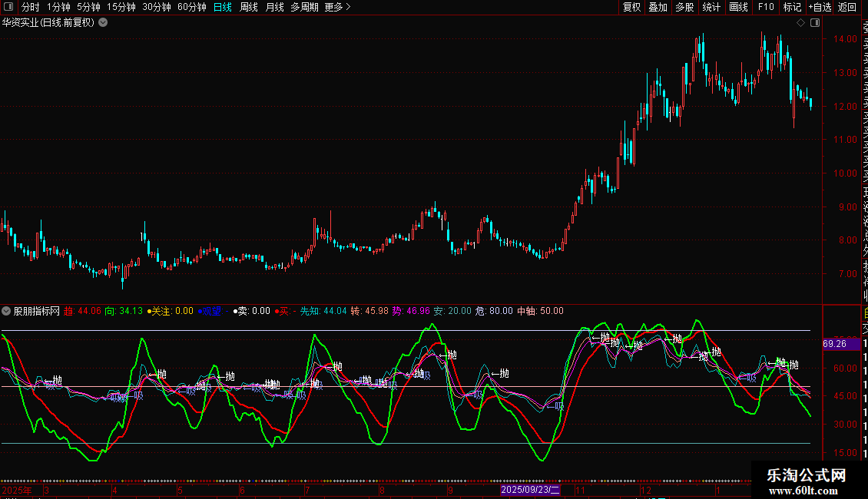Viewport: 868px width, 499px height.
Task: Open 标记 marking tool
Action: coord(791,8)
